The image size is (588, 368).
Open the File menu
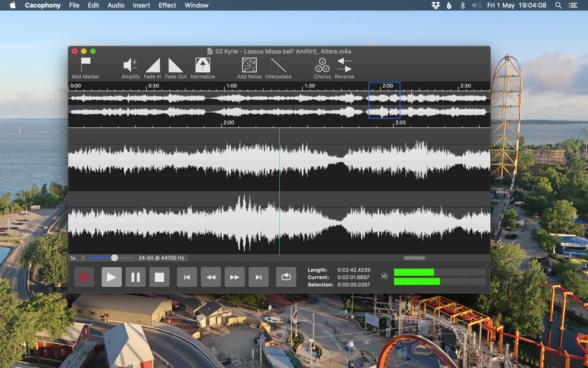pyautogui.click(x=74, y=5)
